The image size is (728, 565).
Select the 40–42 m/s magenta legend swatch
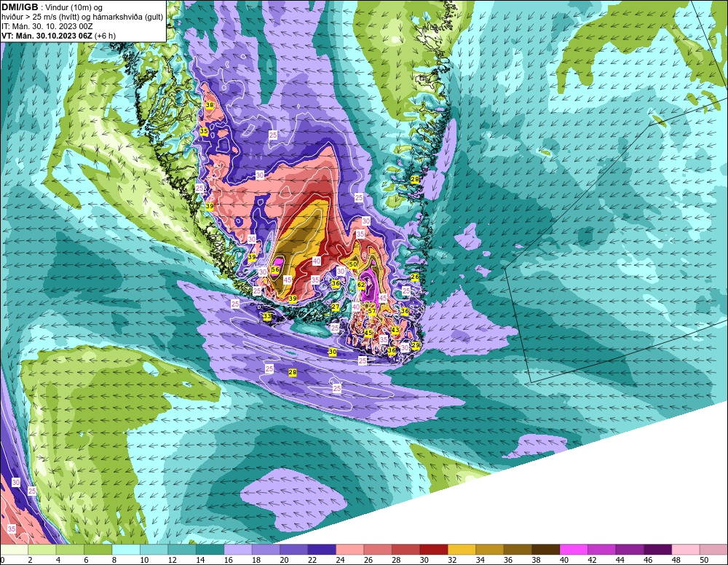click(x=574, y=550)
